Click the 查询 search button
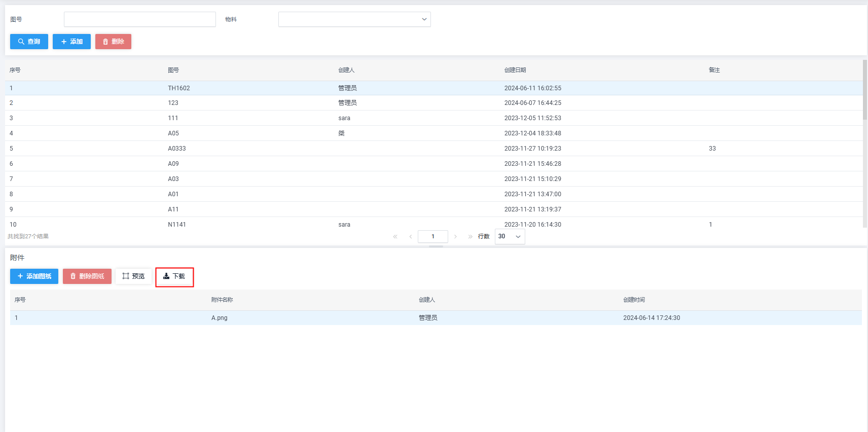The height and width of the screenshot is (432, 868). click(x=29, y=42)
